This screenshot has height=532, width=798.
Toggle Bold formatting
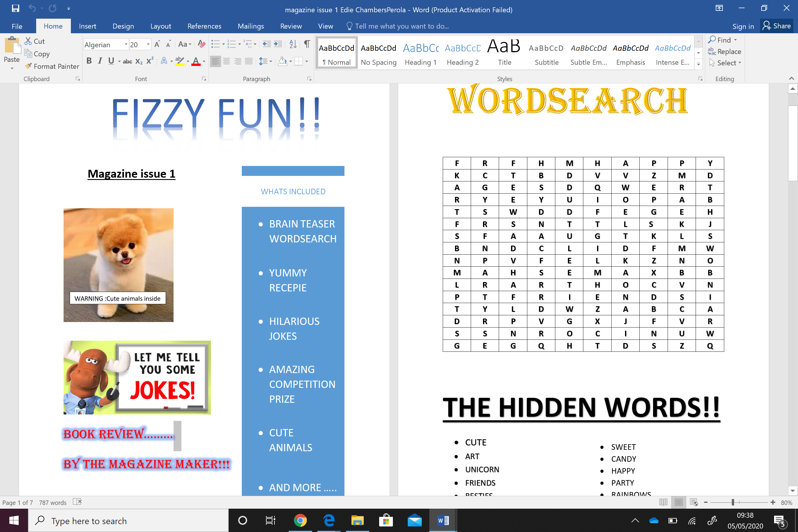click(89, 61)
